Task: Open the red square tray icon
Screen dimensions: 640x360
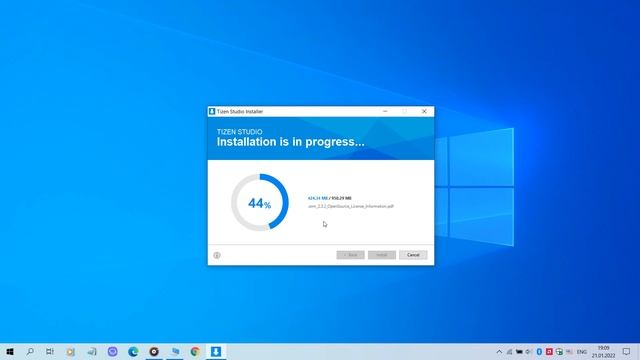Action: pyautogui.click(x=549, y=352)
